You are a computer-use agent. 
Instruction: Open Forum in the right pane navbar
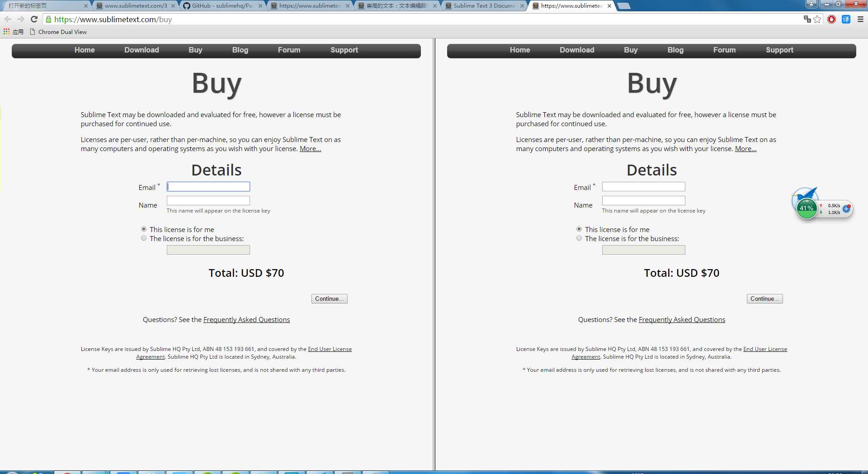724,50
